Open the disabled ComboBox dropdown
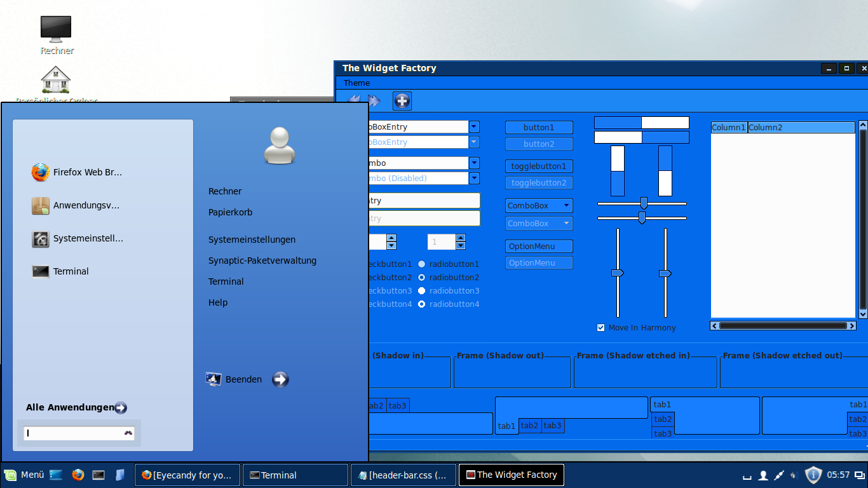Image resolution: width=868 pixels, height=488 pixels. 539,223
